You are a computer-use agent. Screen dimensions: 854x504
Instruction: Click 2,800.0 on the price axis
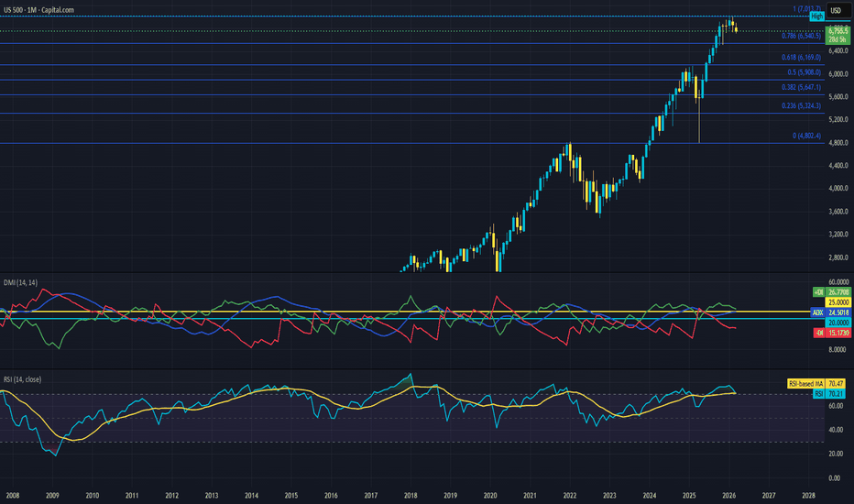(838, 257)
